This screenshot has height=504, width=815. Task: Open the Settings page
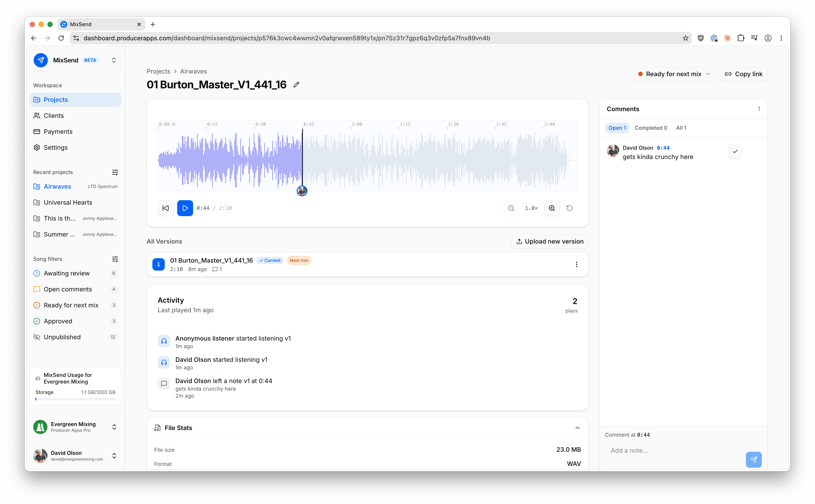point(75,148)
